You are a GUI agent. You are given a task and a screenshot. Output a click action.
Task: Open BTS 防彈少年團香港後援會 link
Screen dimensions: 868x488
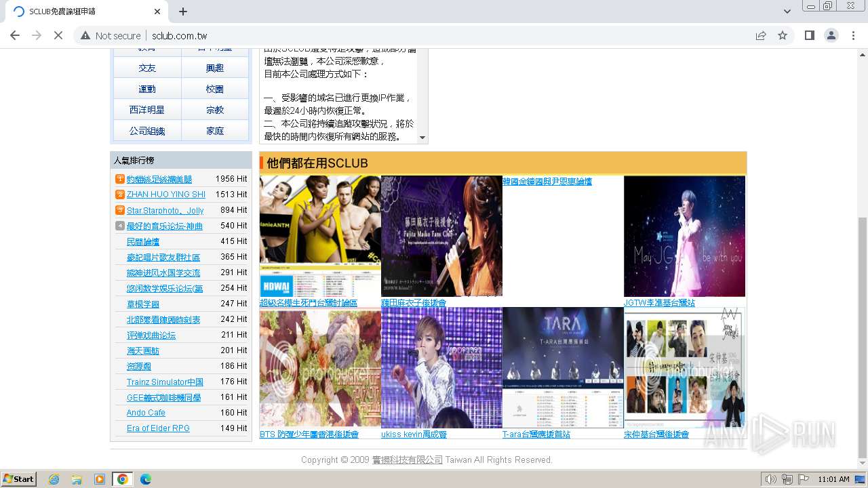coord(309,434)
